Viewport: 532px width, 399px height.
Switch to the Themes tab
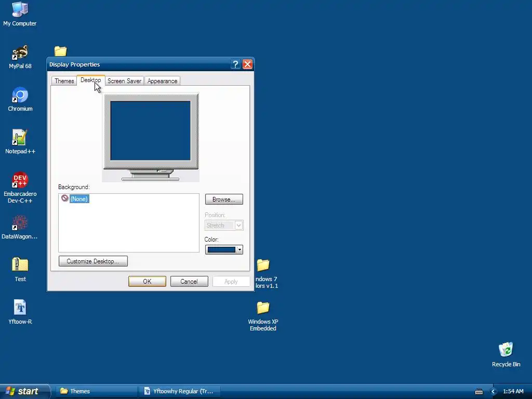[x=64, y=81]
